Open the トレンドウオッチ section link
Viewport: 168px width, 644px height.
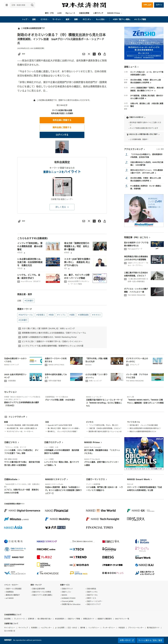[x=18, y=417]
